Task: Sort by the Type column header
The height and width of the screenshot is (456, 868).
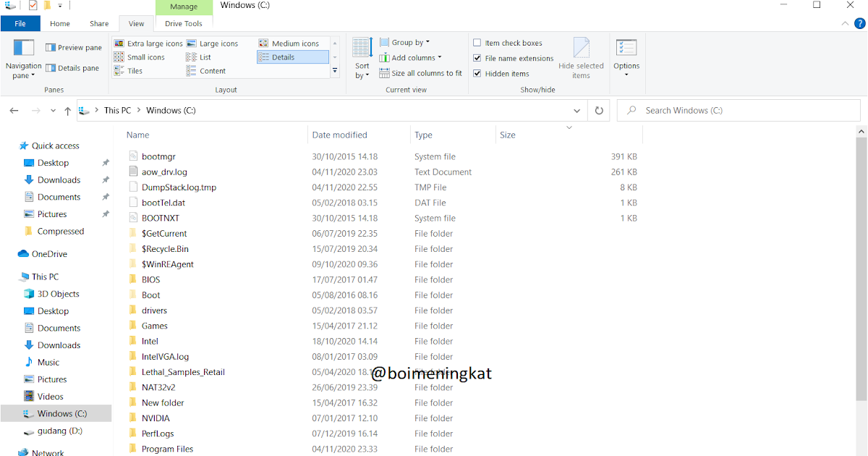Action: point(423,135)
